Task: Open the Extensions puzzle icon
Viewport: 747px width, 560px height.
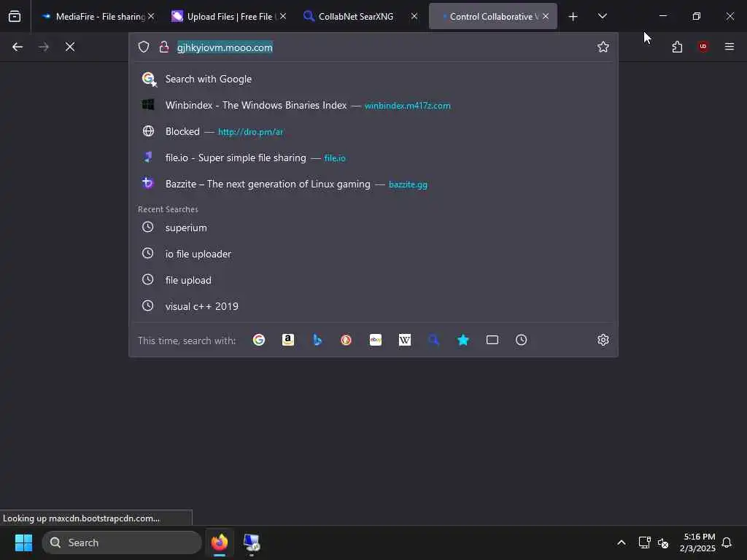Action: pyautogui.click(x=677, y=47)
